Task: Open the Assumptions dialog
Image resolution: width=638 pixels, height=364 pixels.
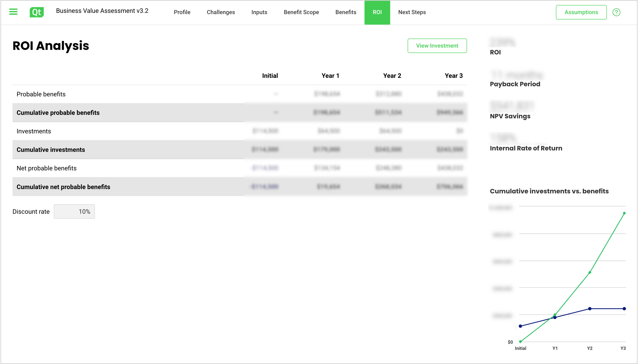Action: 581,12
